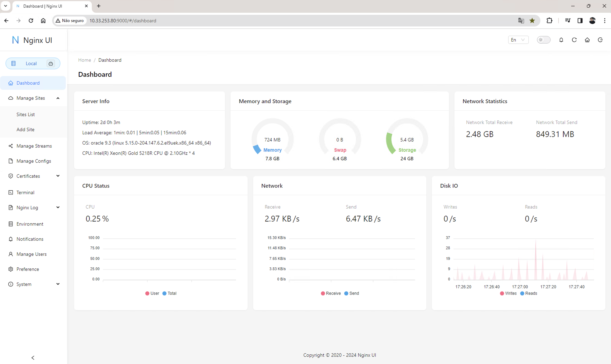Click the translate page icon
Viewport: 611px width, 364px height.
(521, 21)
